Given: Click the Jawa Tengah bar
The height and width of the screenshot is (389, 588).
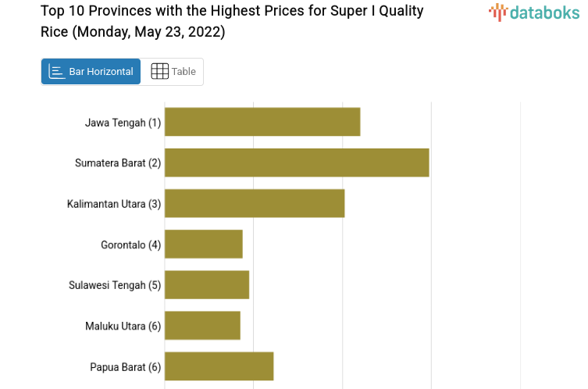Looking at the screenshot, I should pos(262,122).
